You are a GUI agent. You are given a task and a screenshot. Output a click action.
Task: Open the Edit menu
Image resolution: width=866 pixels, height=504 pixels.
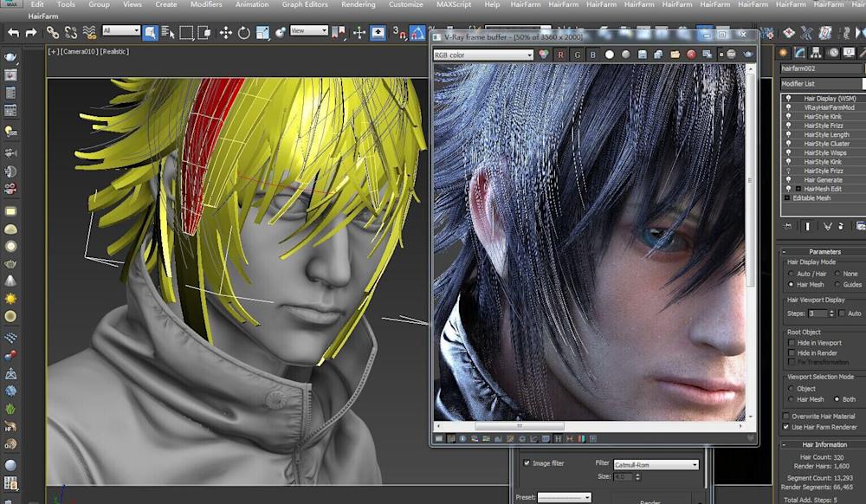click(37, 4)
